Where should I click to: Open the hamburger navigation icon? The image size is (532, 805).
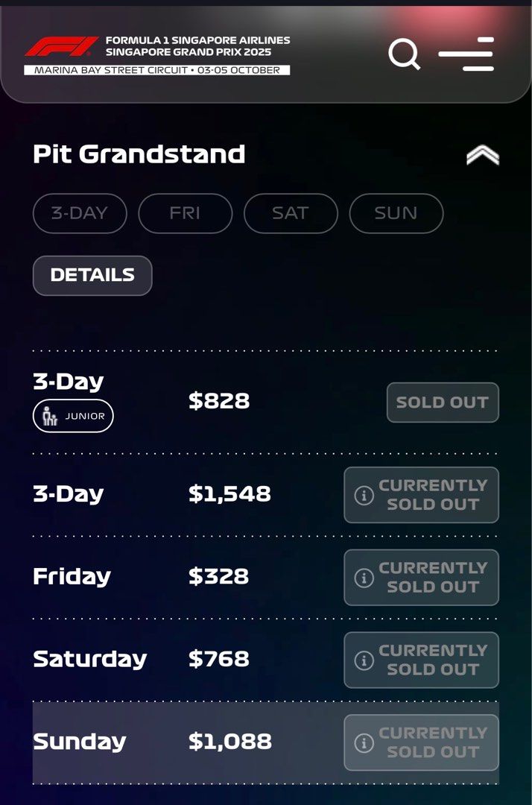tap(467, 54)
